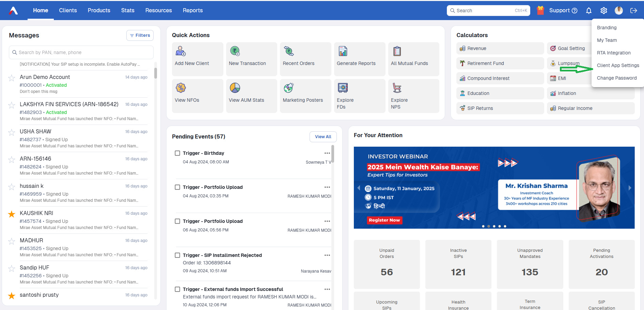This screenshot has width=644, height=310.
Task: Check the External funds Import Successful event
Action: 177,289
